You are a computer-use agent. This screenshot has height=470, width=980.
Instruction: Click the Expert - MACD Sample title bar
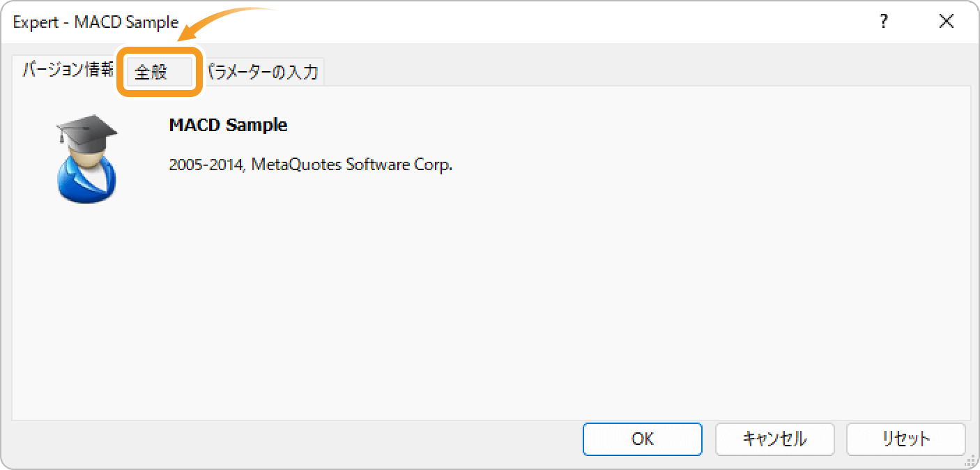pos(95,22)
